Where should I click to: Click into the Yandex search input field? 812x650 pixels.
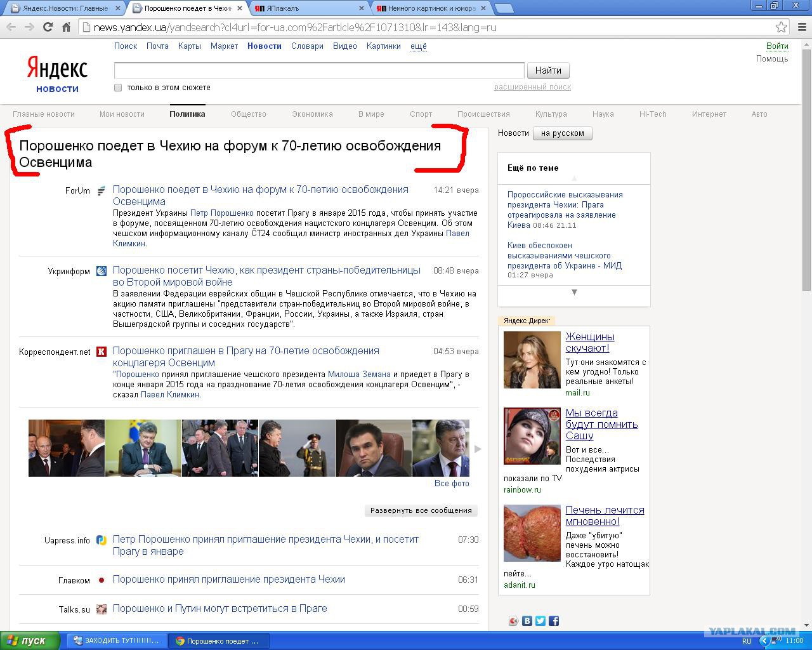click(x=319, y=70)
